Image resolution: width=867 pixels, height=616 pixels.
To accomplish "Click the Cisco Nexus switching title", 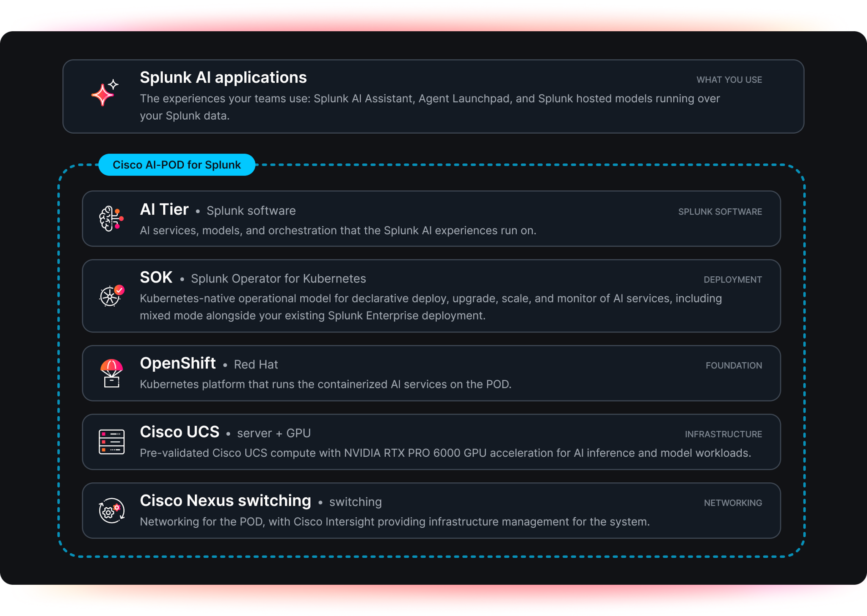I will [225, 500].
